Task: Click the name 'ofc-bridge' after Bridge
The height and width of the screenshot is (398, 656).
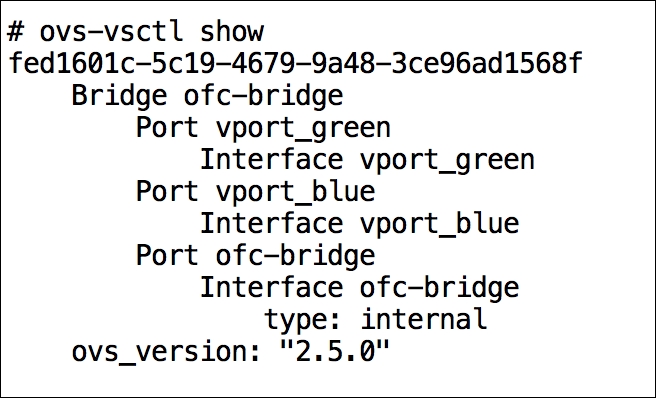Action: [x=264, y=97]
